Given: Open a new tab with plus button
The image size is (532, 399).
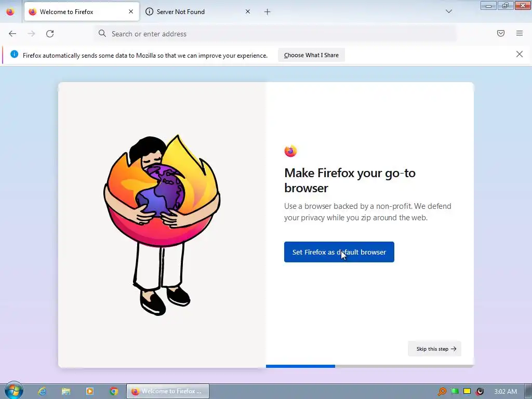Looking at the screenshot, I should pyautogui.click(x=268, y=12).
